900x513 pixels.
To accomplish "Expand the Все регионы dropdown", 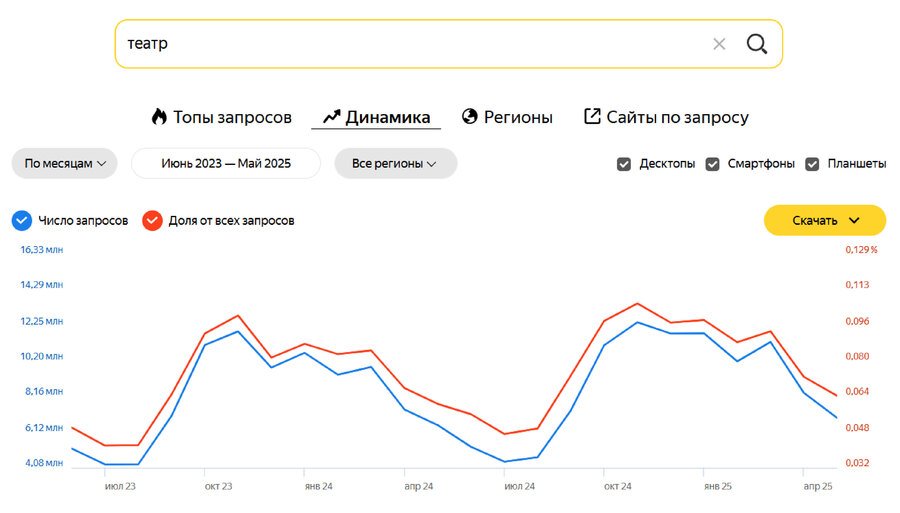I will click(395, 163).
